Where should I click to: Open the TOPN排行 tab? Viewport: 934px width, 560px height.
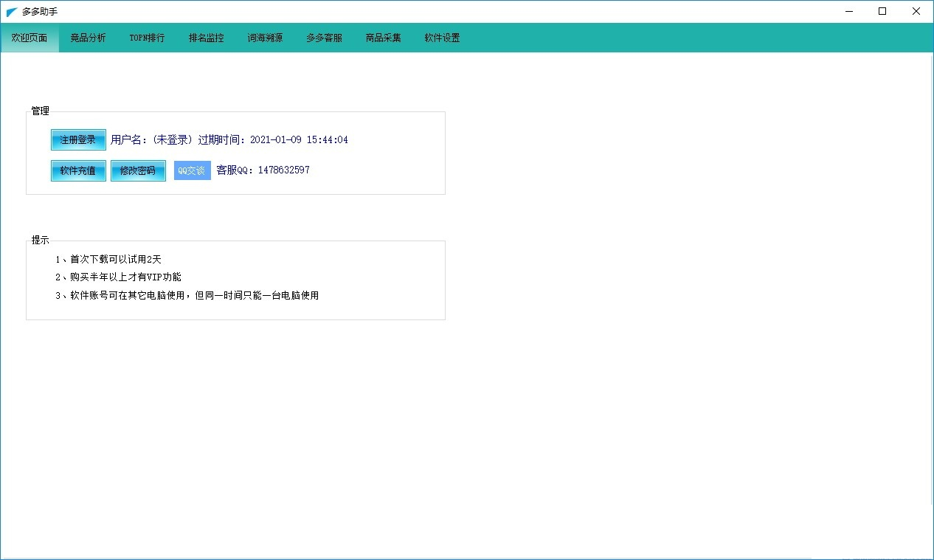[147, 38]
